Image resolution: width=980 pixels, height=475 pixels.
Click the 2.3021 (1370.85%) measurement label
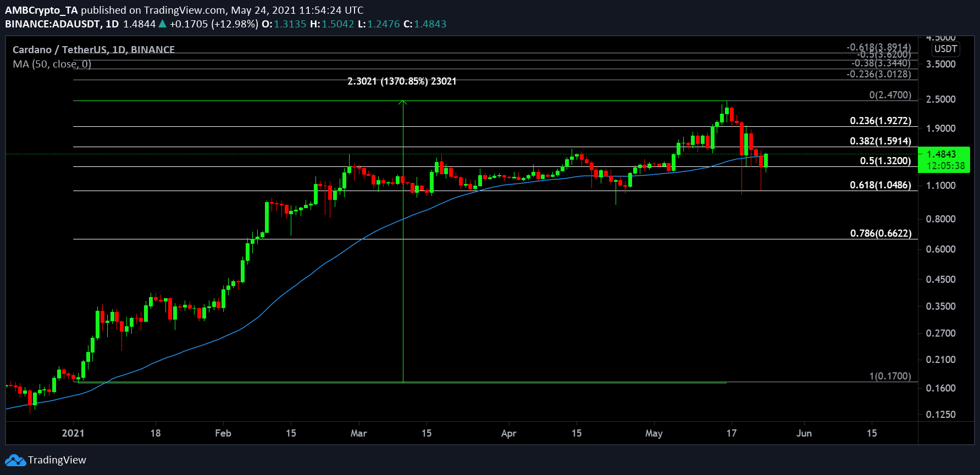(x=402, y=81)
